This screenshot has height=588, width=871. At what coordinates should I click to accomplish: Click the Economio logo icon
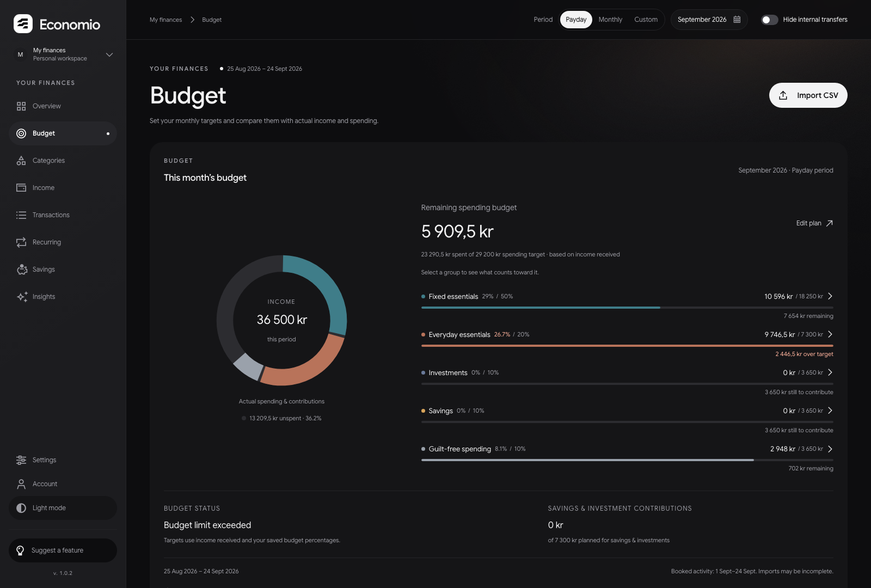[x=23, y=24]
